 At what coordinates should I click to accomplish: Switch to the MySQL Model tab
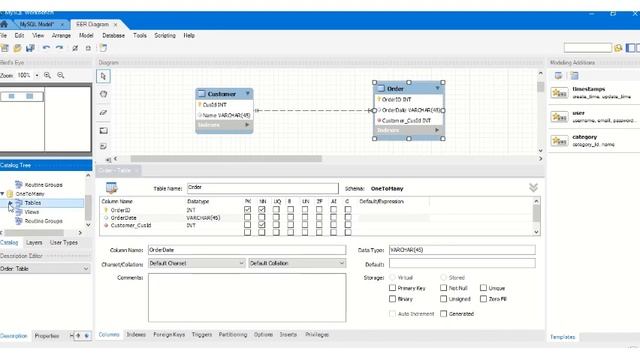click(37, 24)
